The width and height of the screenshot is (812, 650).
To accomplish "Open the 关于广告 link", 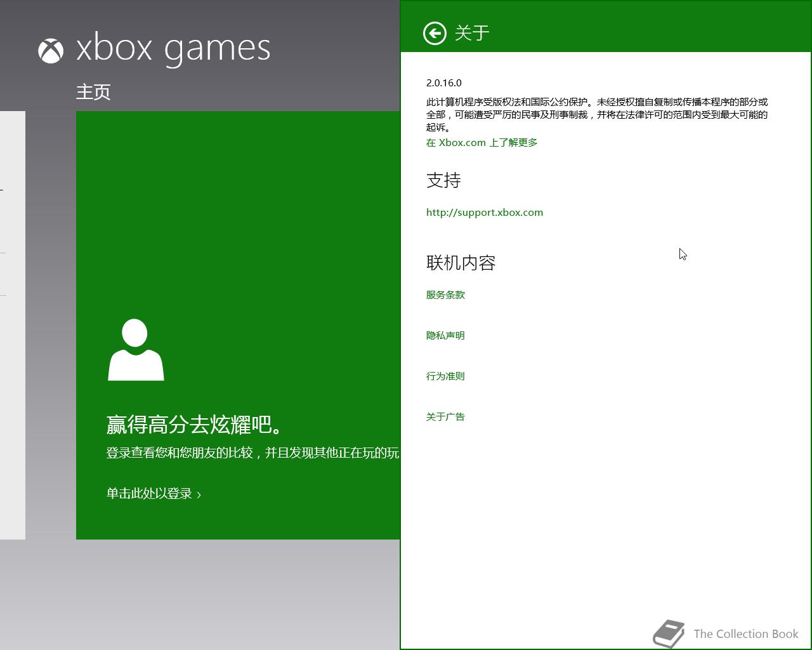I will 445,417.
